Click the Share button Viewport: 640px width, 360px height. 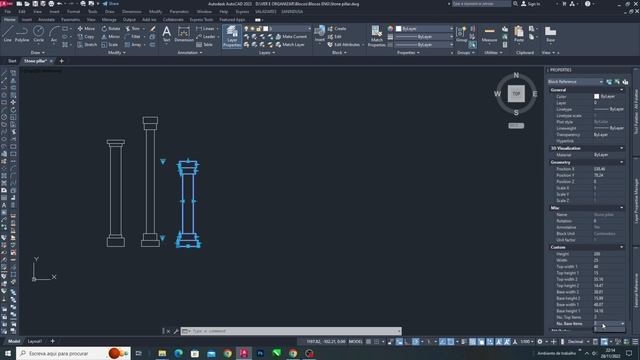point(110,4)
